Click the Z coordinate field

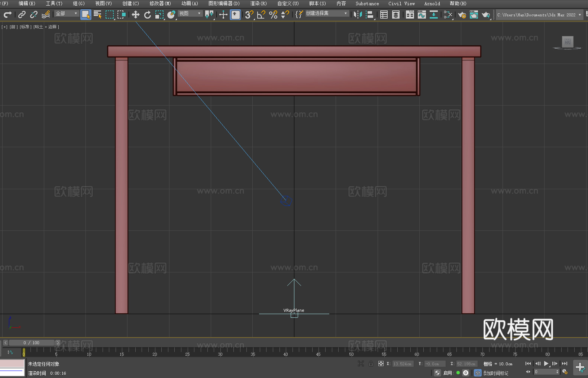click(x=466, y=364)
